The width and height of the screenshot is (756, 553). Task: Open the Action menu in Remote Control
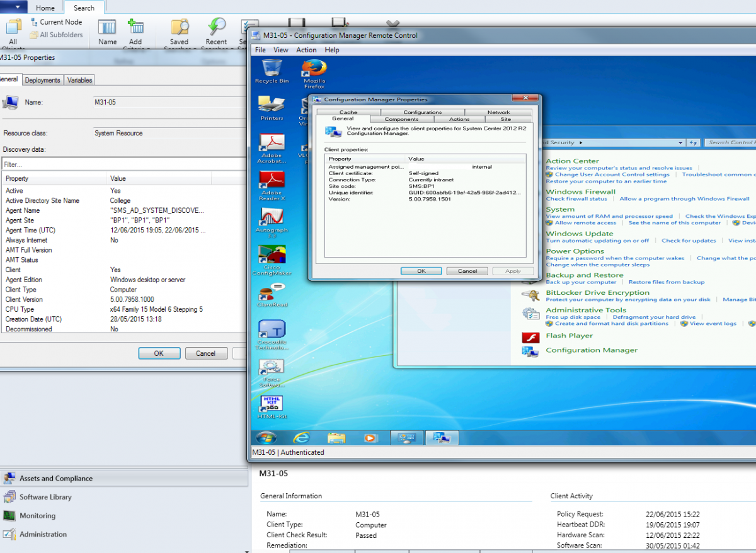307,50
